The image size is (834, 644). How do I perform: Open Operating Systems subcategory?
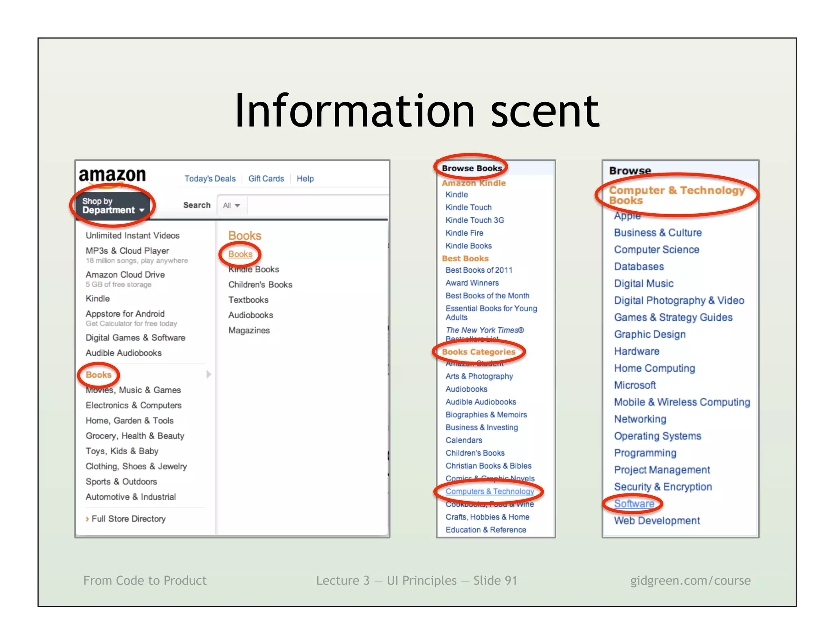click(x=658, y=436)
